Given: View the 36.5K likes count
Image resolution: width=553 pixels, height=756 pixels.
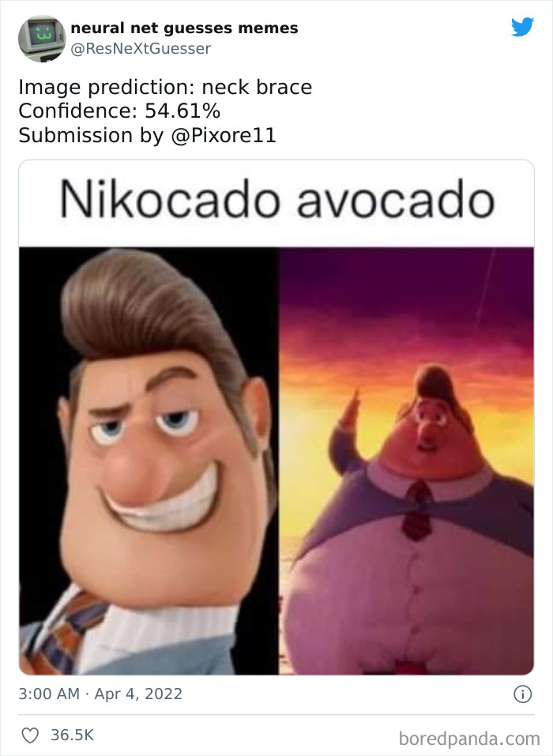Looking at the screenshot, I should 73,735.
